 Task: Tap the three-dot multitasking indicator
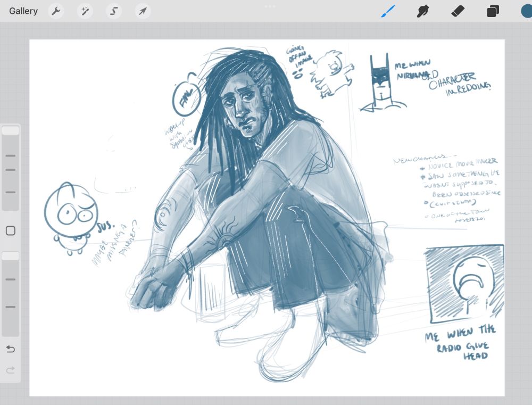tap(270, 6)
